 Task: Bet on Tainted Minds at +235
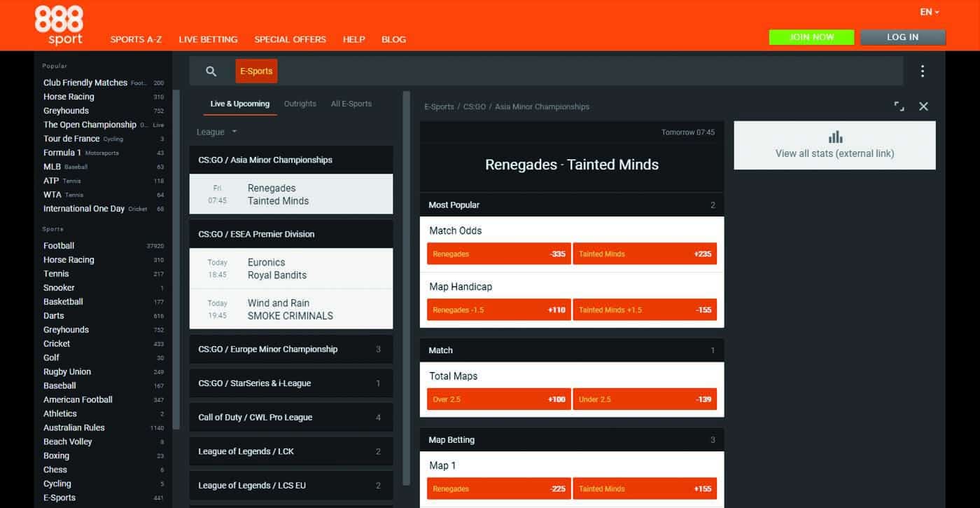645,254
